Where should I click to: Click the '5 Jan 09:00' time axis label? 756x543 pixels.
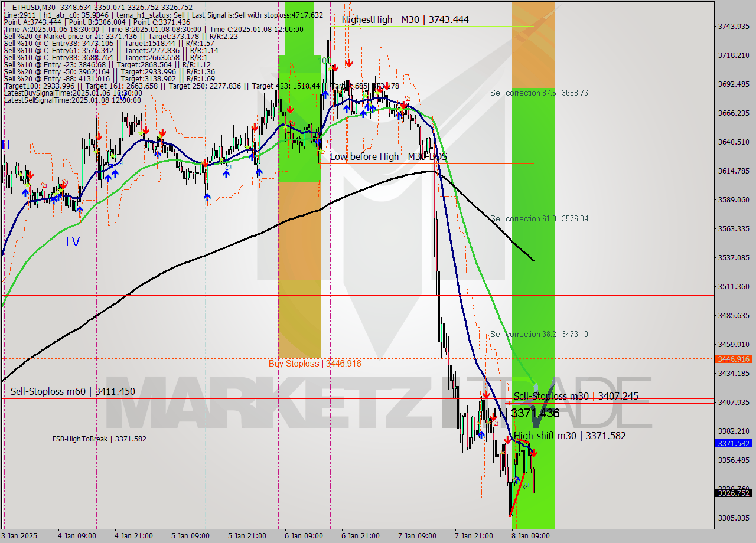[190, 536]
